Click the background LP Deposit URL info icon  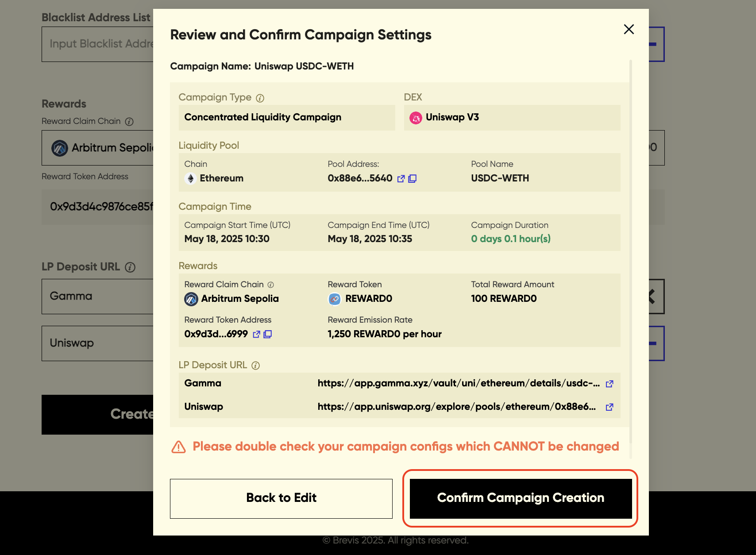tap(130, 267)
